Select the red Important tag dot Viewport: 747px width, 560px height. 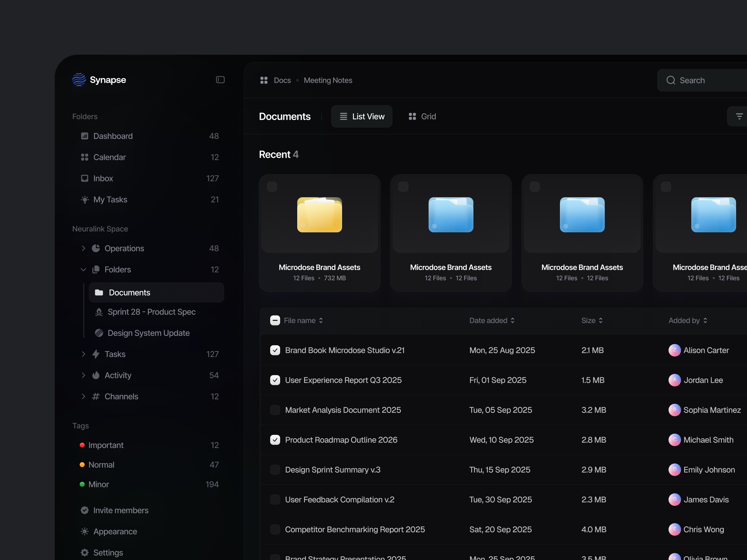(82, 445)
